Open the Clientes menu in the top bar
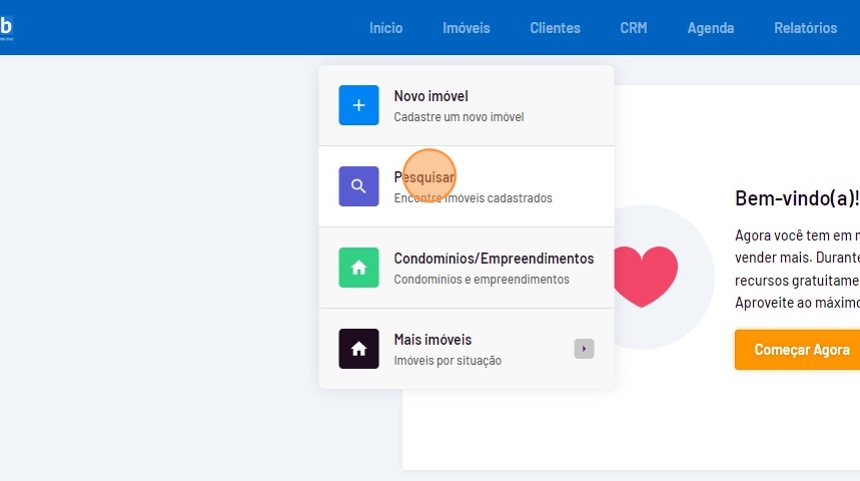The height and width of the screenshot is (481, 860). [x=555, y=28]
